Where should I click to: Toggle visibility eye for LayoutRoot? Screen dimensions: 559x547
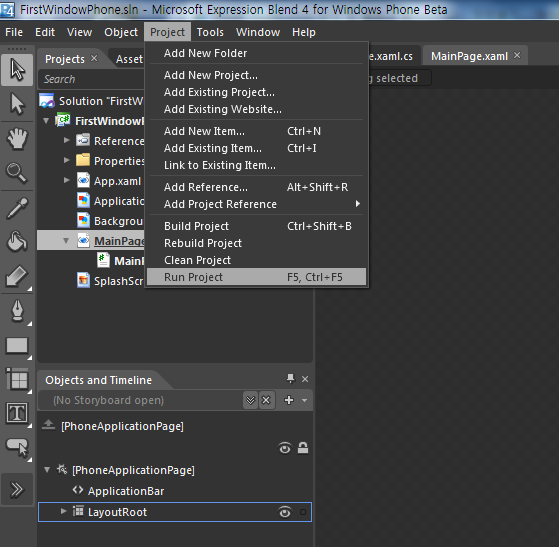(x=284, y=512)
